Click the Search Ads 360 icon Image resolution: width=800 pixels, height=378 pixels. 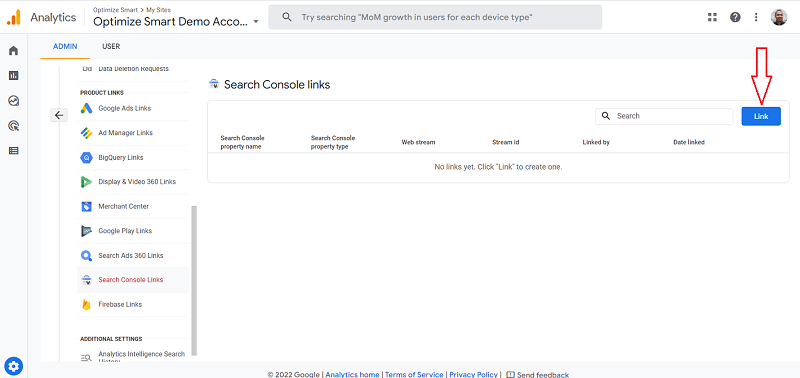(x=86, y=256)
